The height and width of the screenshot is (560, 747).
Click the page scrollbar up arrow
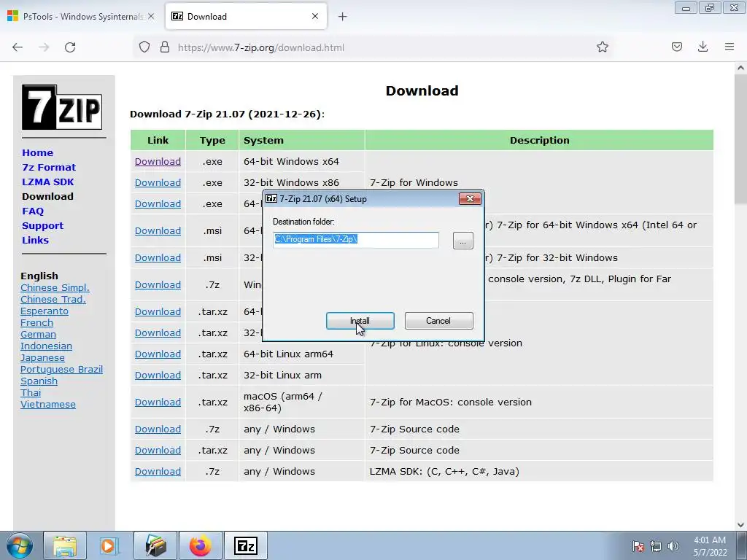click(740, 68)
